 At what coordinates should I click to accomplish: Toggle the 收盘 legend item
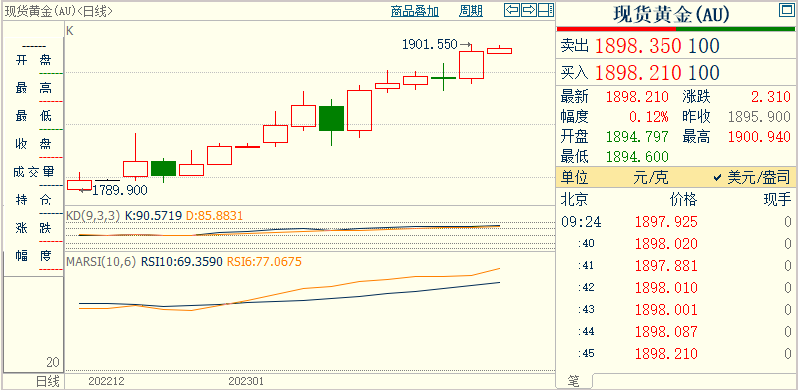point(34,144)
